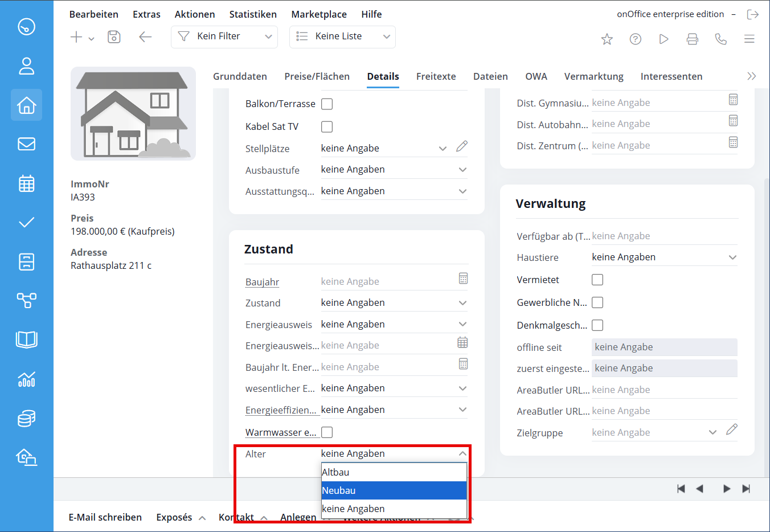
Task: Enable the Balkon/Terrasse checkbox
Action: (327, 104)
